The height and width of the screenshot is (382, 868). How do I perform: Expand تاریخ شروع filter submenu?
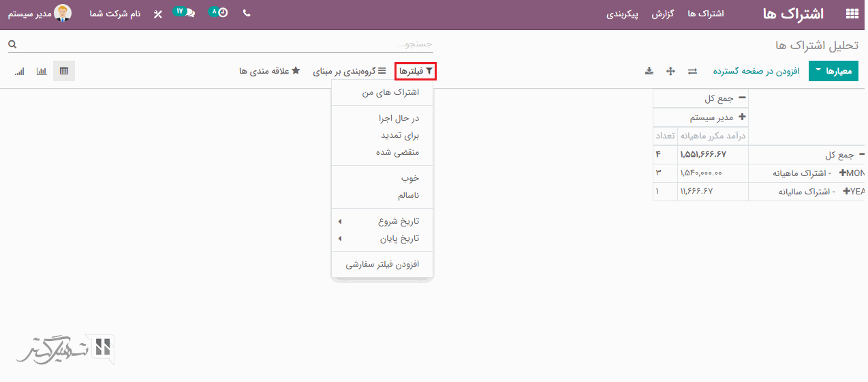tap(382, 221)
